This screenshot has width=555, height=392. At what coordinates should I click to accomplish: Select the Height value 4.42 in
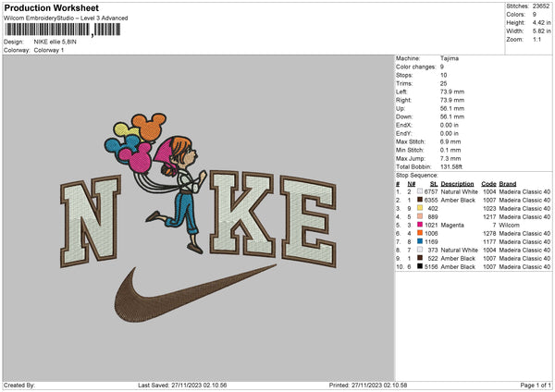pyautogui.click(x=541, y=22)
